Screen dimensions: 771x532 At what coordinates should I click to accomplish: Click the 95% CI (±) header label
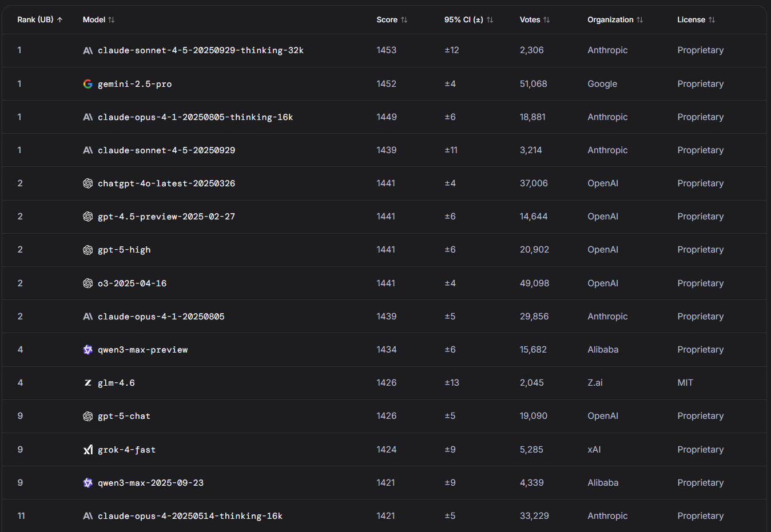tap(464, 19)
